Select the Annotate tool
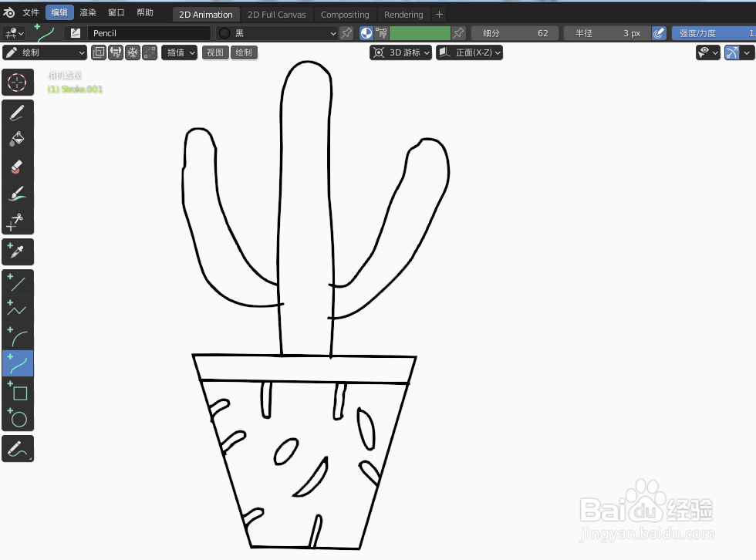 pyautogui.click(x=17, y=448)
